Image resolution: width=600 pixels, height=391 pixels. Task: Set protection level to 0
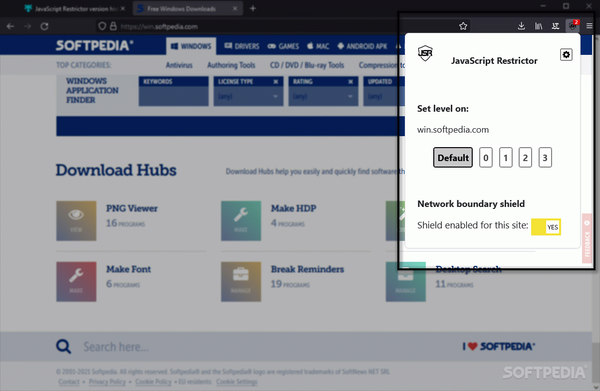[x=486, y=158]
